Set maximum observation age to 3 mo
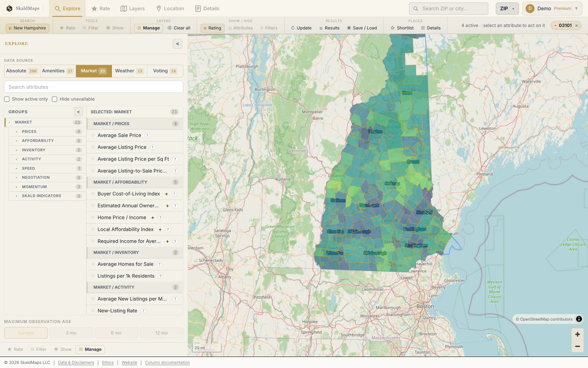Screen dimensions: 588x368 71,333
